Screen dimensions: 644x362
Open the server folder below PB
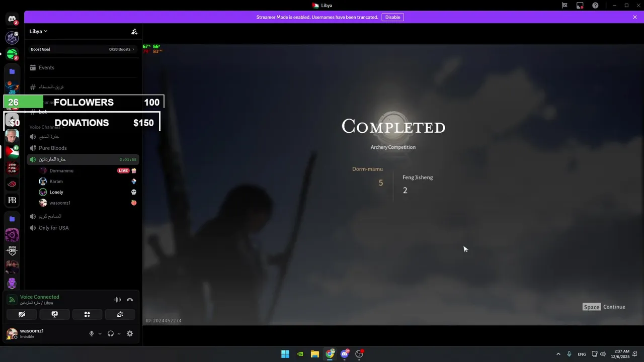click(x=12, y=219)
